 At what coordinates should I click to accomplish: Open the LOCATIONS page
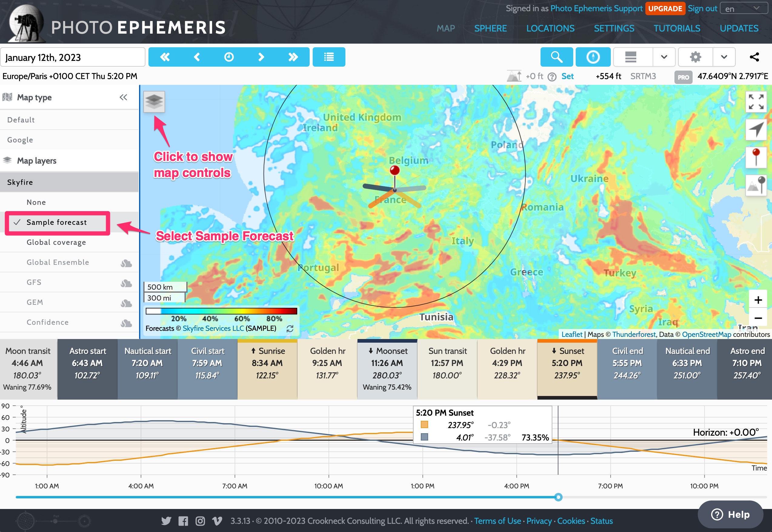pyautogui.click(x=550, y=28)
